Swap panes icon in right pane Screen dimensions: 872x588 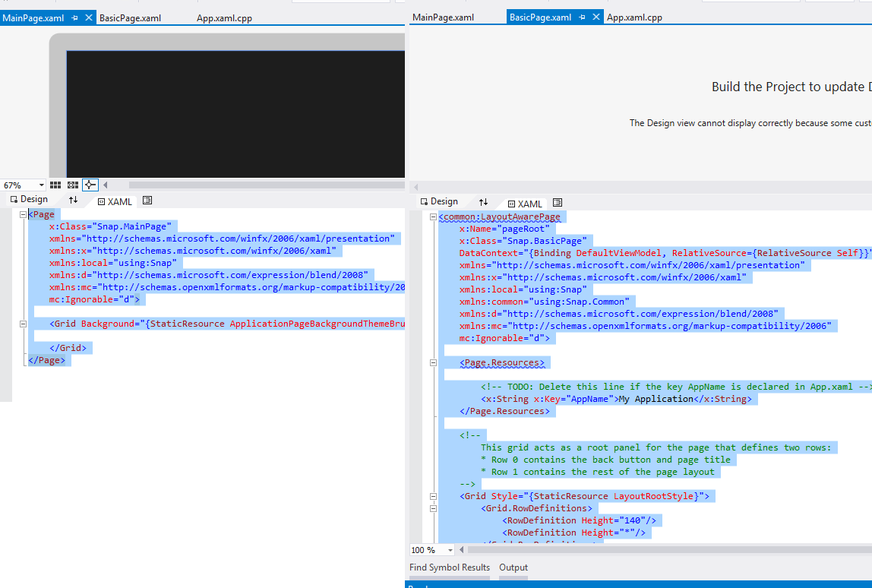point(483,202)
